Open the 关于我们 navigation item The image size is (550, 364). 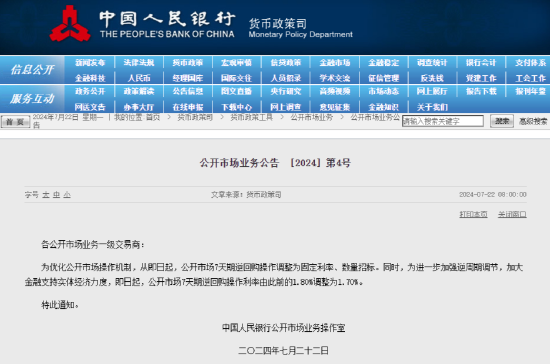pyautogui.click(x=432, y=107)
